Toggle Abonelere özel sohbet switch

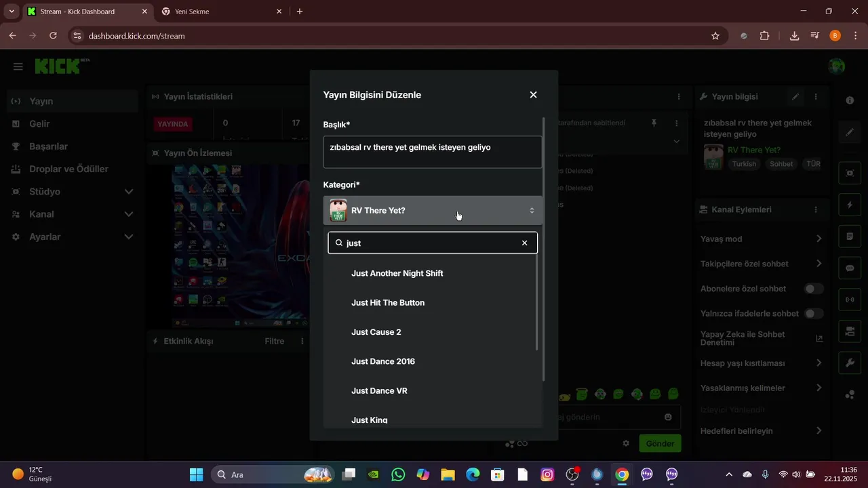coord(814,289)
